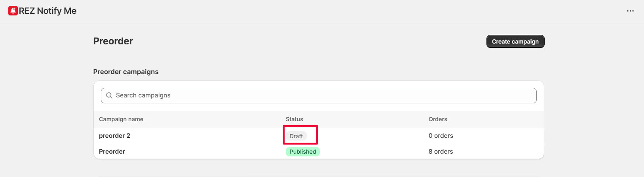Open the preorder 2 campaign
The height and width of the screenshot is (177, 644).
[x=114, y=136]
